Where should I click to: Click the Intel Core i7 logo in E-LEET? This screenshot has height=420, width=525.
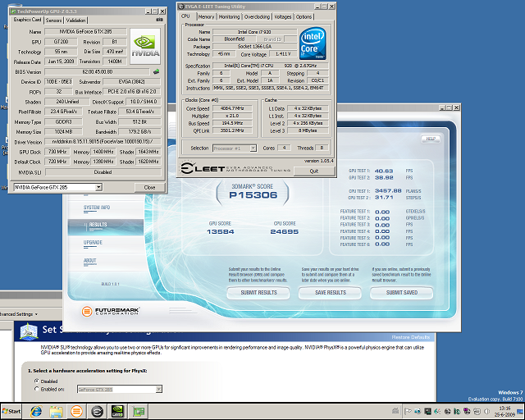[x=313, y=43]
